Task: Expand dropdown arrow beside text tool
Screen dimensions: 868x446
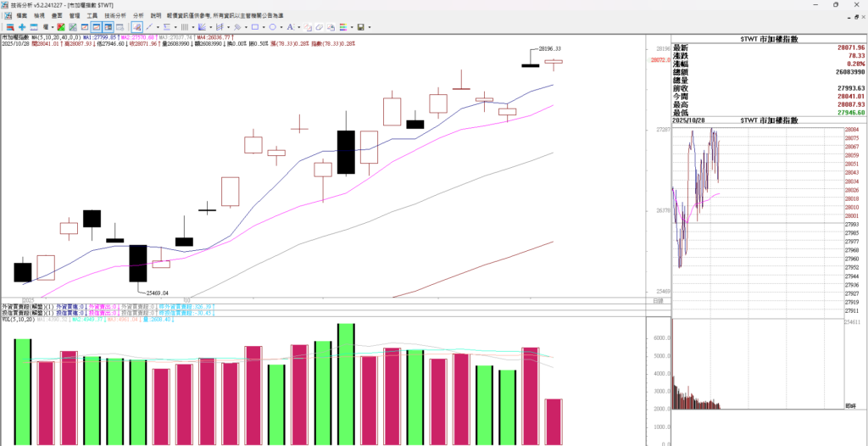Action: (298, 27)
